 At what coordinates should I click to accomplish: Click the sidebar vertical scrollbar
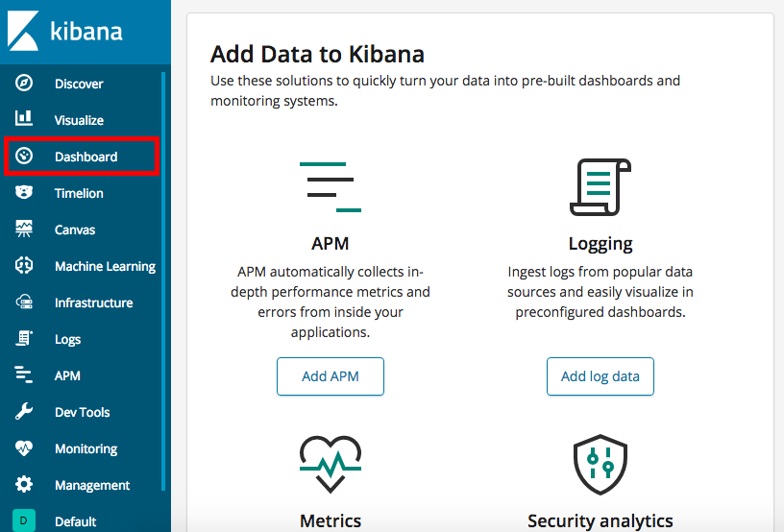163,281
